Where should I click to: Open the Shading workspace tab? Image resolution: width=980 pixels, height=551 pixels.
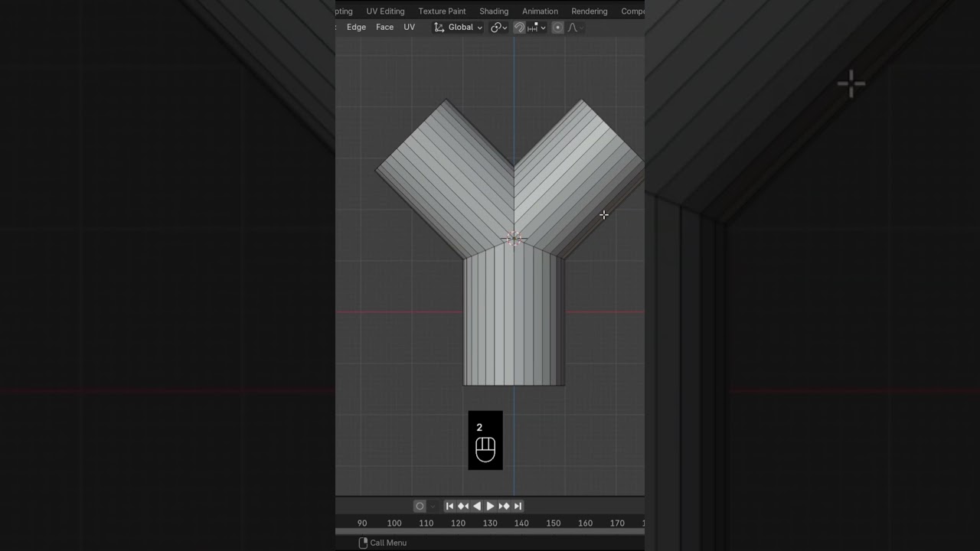point(494,11)
